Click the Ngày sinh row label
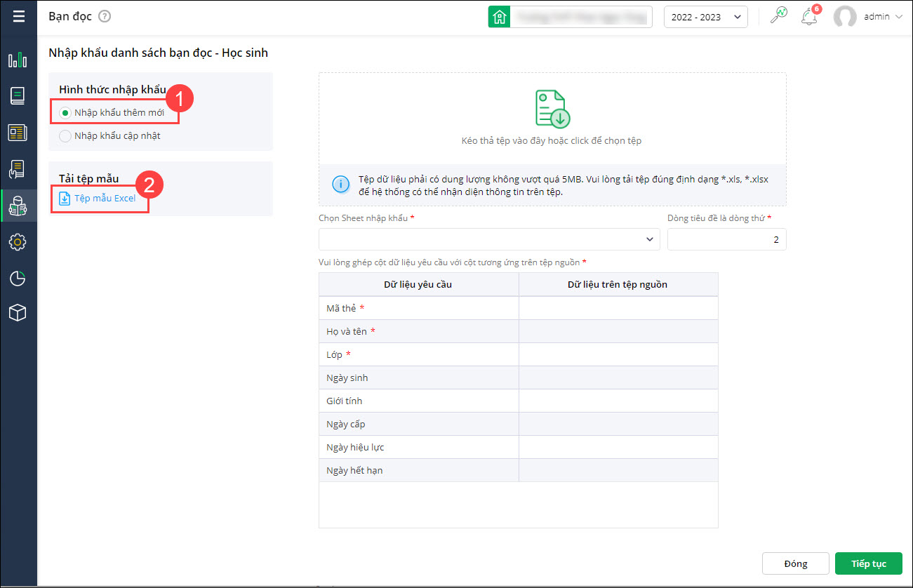Image resolution: width=913 pixels, height=588 pixels. [x=347, y=378]
